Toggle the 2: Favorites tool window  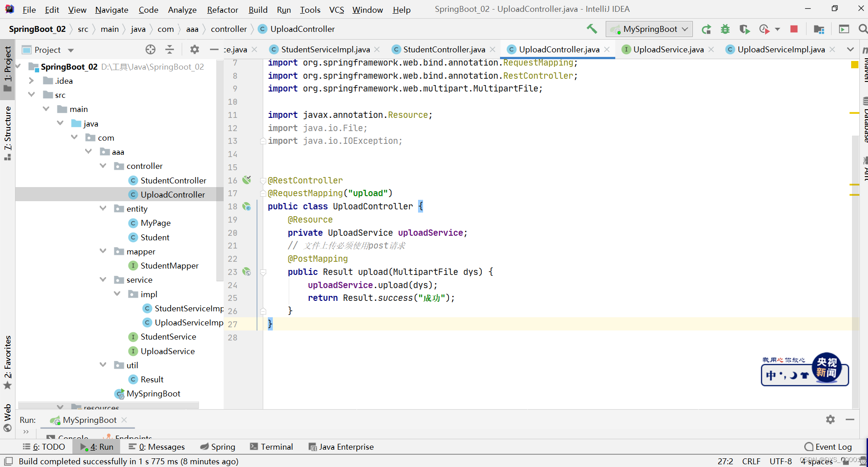pyautogui.click(x=8, y=362)
